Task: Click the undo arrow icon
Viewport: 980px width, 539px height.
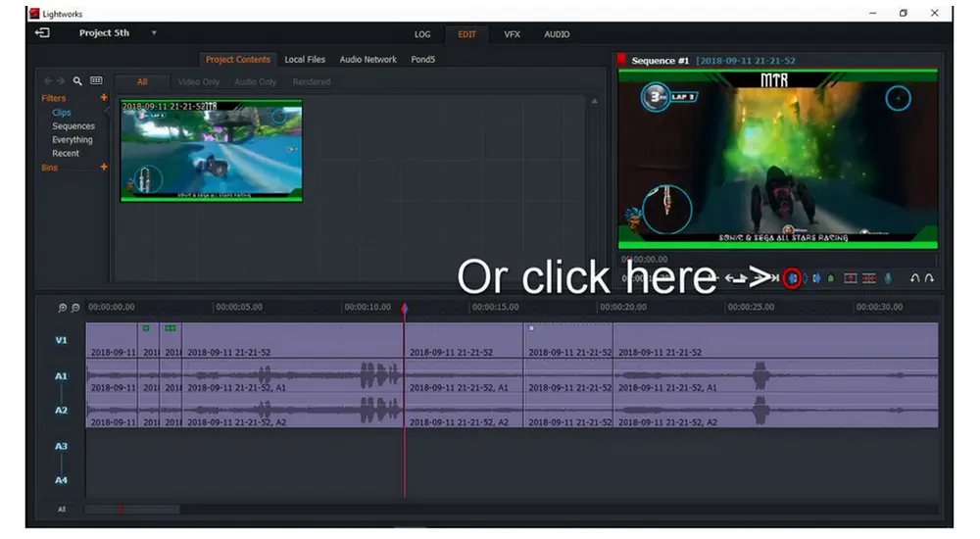Action: [915, 278]
